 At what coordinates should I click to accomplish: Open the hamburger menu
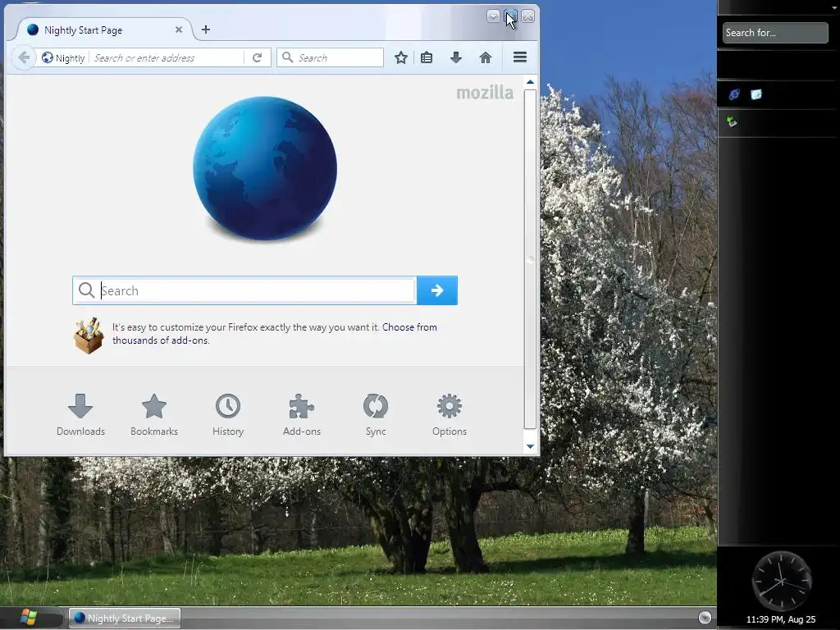coord(519,57)
